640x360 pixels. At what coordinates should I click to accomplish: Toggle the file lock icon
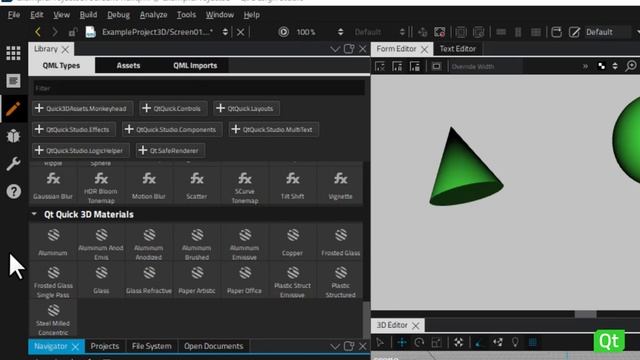pyautogui.click(x=73, y=32)
